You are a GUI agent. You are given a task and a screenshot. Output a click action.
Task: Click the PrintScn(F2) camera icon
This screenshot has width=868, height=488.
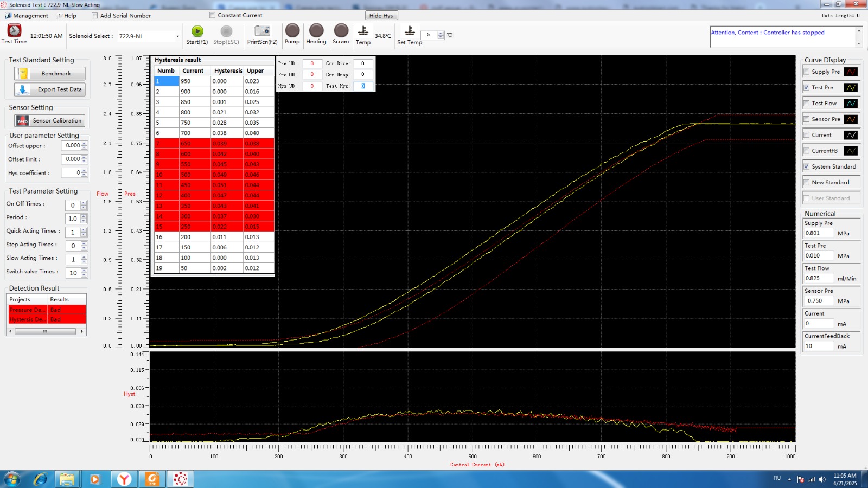262,31
